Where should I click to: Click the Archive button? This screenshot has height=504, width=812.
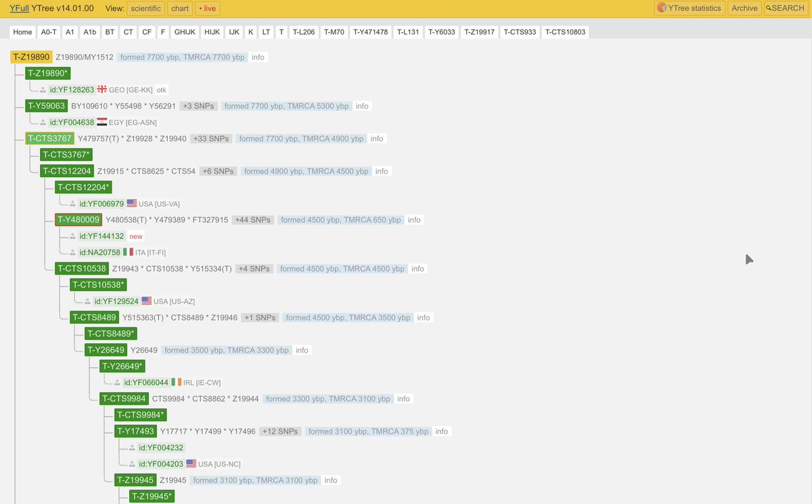tap(744, 8)
